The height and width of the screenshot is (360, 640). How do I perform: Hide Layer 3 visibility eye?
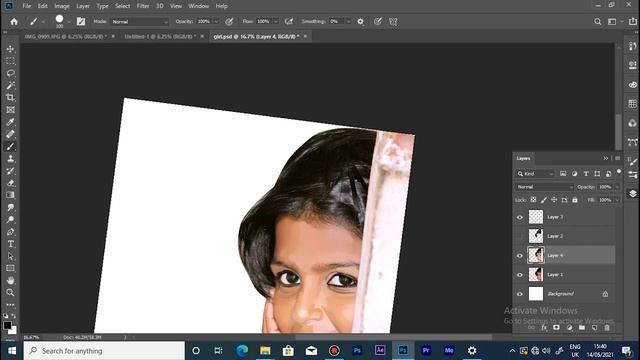point(520,217)
